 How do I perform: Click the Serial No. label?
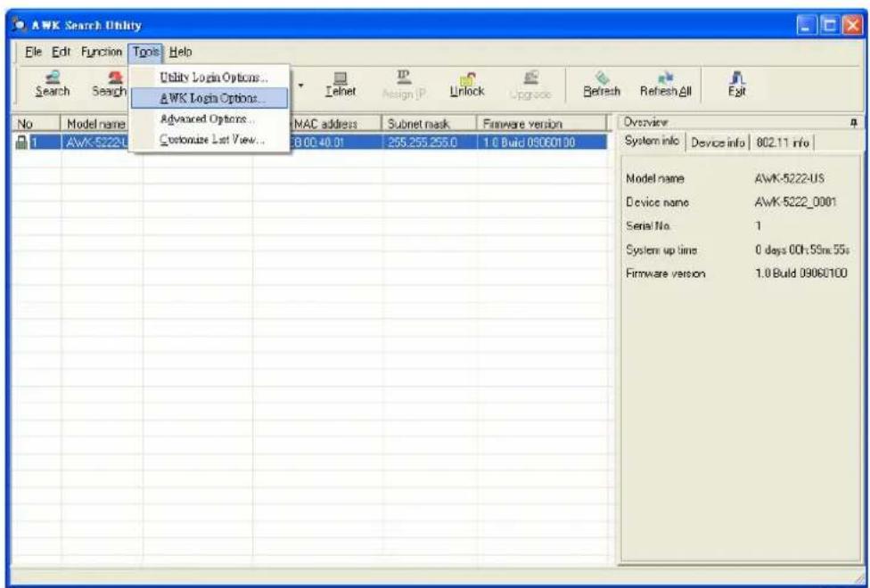(650, 226)
